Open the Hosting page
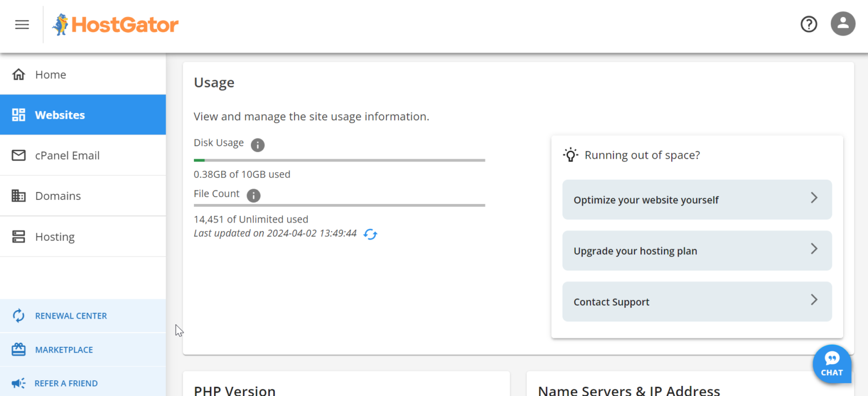The image size is (868, 396). click(54, 236)
